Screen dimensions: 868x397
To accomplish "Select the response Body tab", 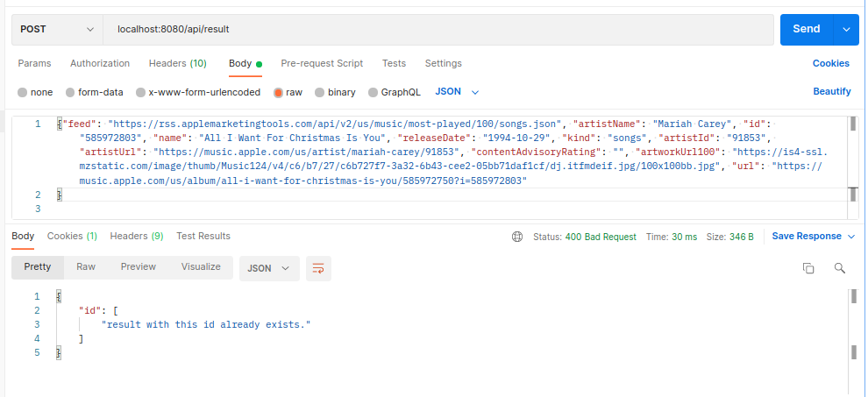I will [23, 236].
